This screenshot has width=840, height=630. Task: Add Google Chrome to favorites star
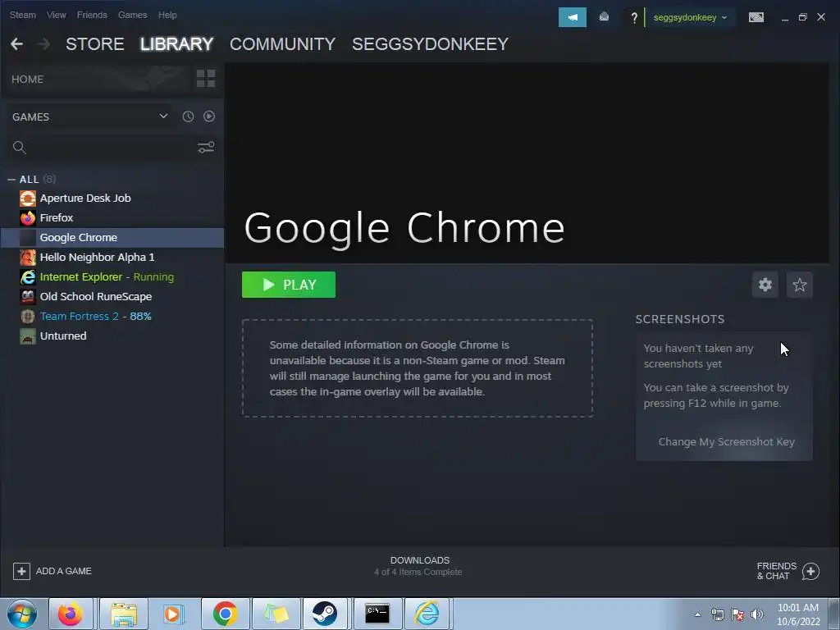click(799, 285)
